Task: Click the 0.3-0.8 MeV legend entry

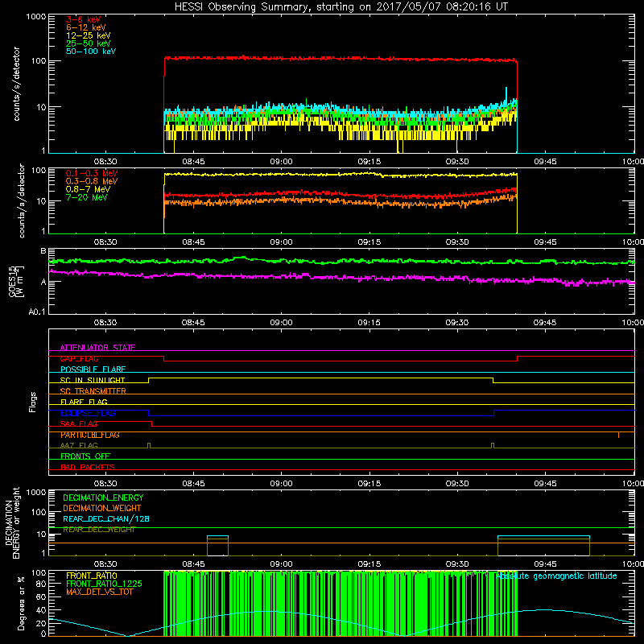Action: (92, 181)
